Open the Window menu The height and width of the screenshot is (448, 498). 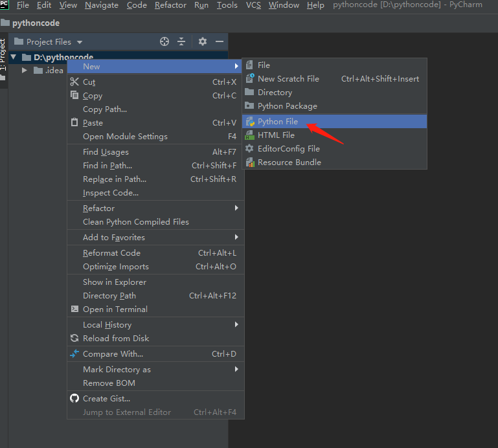tap(284, 5)
